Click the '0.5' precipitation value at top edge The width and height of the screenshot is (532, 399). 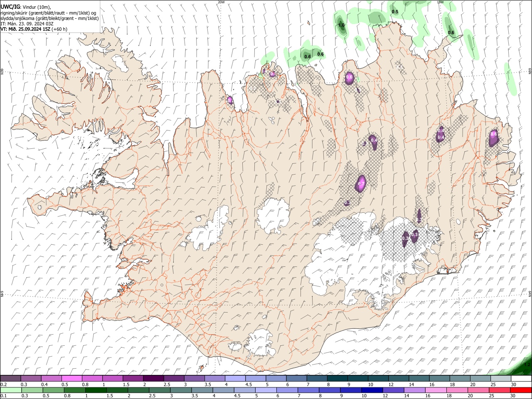(x=395, y=12)
